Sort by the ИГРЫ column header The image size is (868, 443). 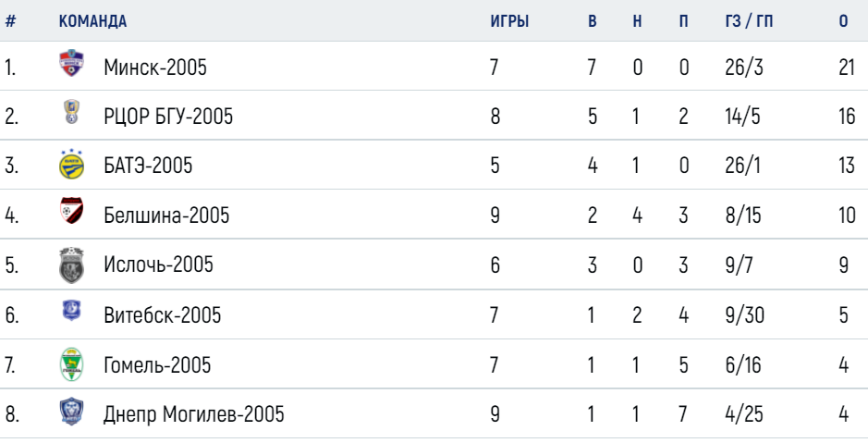pyautogui.click(x=509, y=21)
